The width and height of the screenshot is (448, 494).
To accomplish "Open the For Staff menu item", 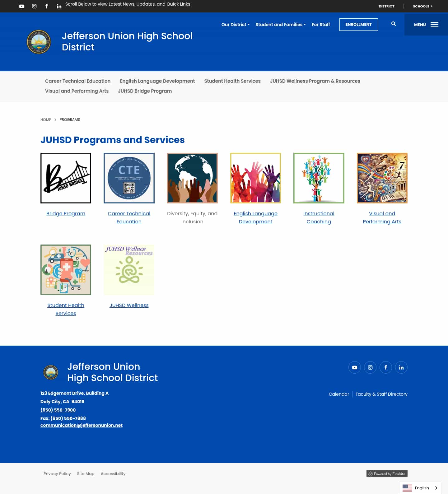I will [321, 25].
